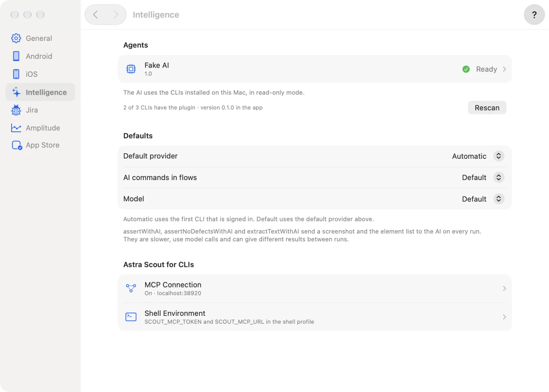This screenshot has width=549, height=392.
Task: Click the Amplitude chart icon in sidebar
Action: click(x=16, y=128)
